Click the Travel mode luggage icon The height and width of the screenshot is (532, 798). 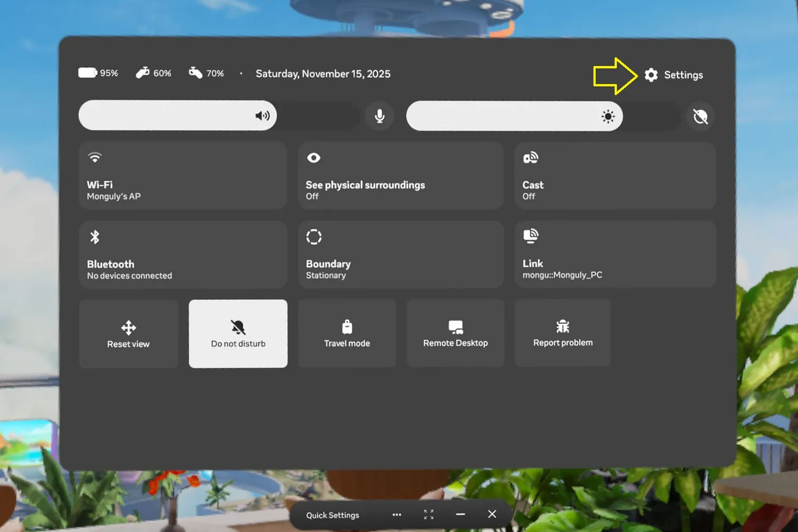click(x=347, y=327)
